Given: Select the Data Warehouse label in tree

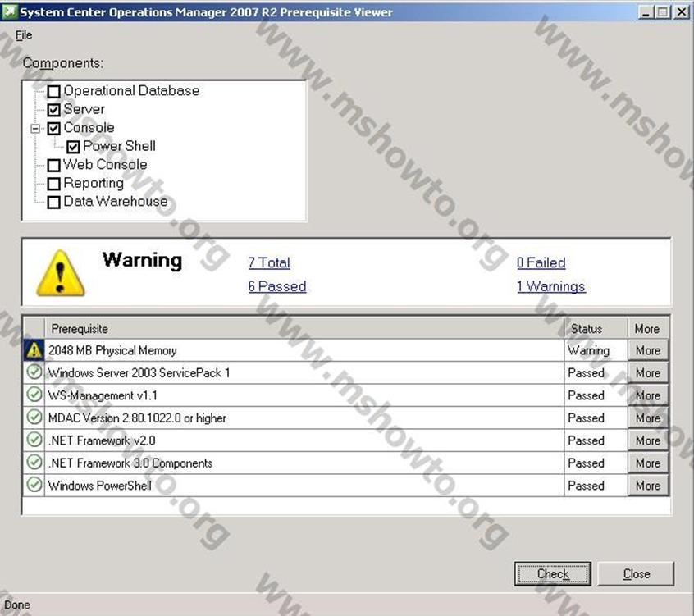Looking at the screenshot, I should click(x=116, y=201).
